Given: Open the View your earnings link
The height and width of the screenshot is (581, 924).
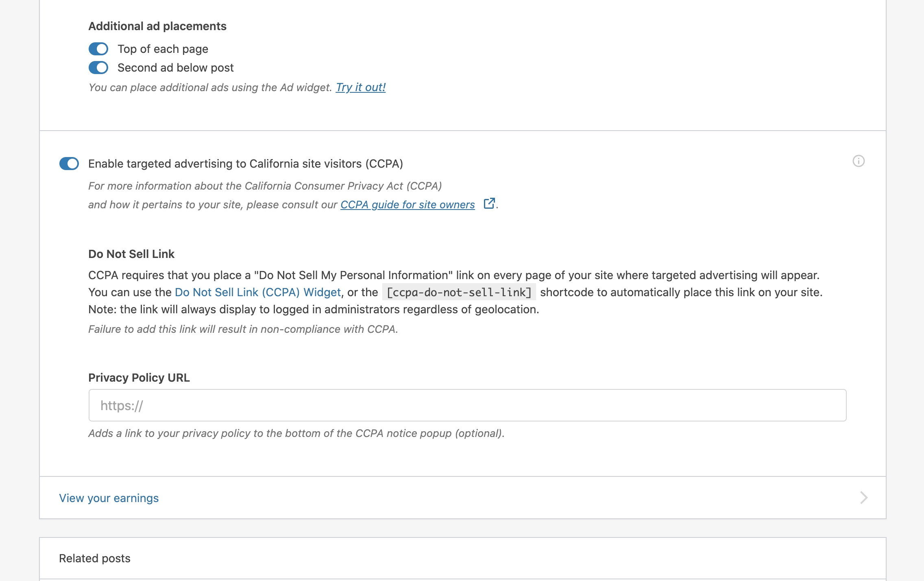Looking at the screenshot, I should 109,498.
